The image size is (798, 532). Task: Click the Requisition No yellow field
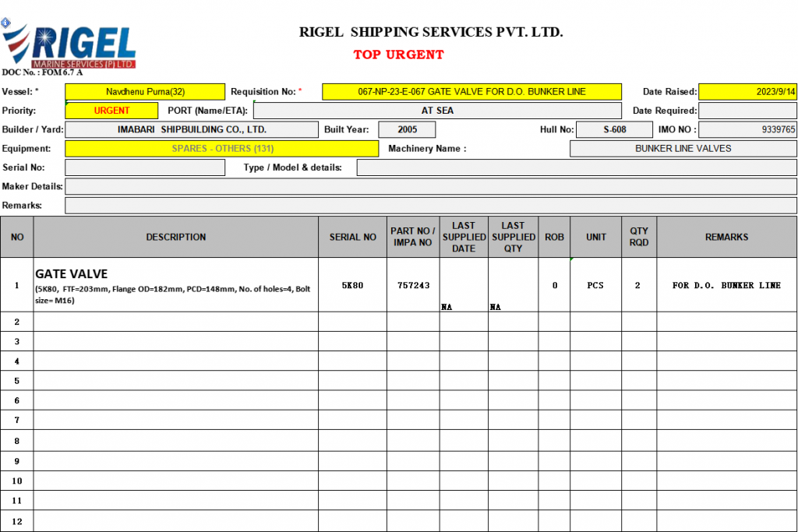coord(471,92)
